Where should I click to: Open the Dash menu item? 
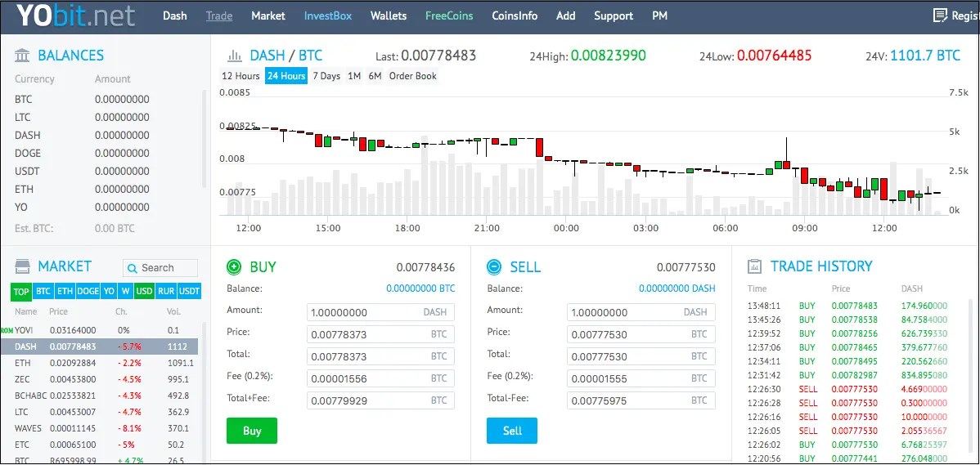175,16
